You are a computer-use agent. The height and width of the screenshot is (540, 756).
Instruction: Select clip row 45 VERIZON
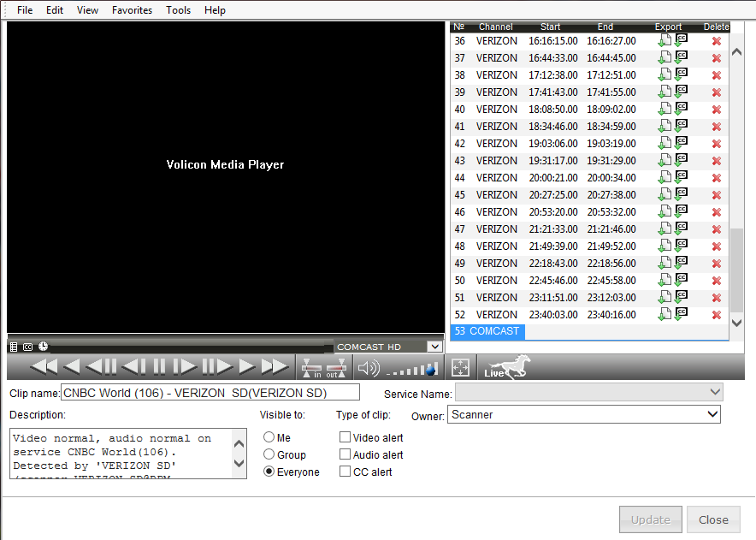(x=589, y=195)
